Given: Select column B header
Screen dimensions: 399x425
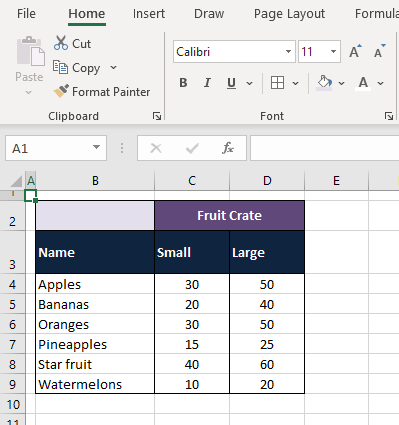Looking at the screenshot, I should (x=95, y=181).
